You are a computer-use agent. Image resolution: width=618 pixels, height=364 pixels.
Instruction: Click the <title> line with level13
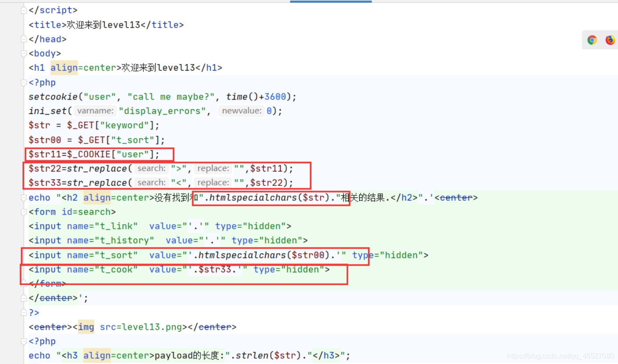(106, 25)
